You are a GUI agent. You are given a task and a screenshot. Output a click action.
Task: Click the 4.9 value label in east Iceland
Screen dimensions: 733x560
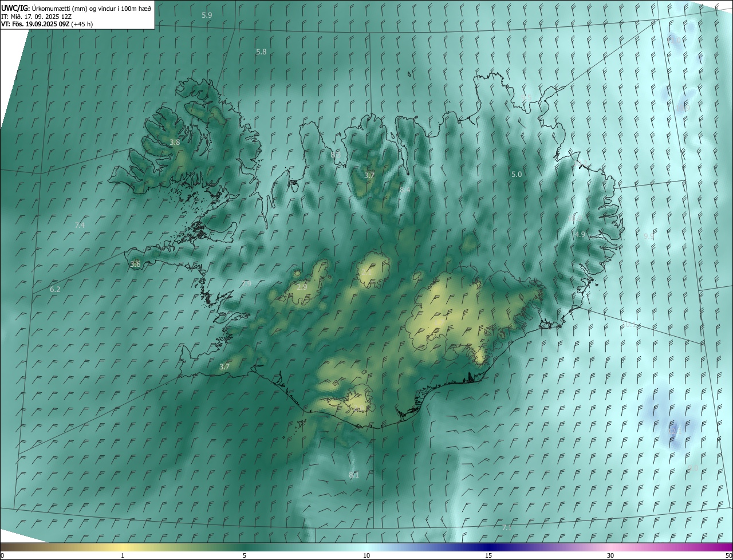[580, 235]
